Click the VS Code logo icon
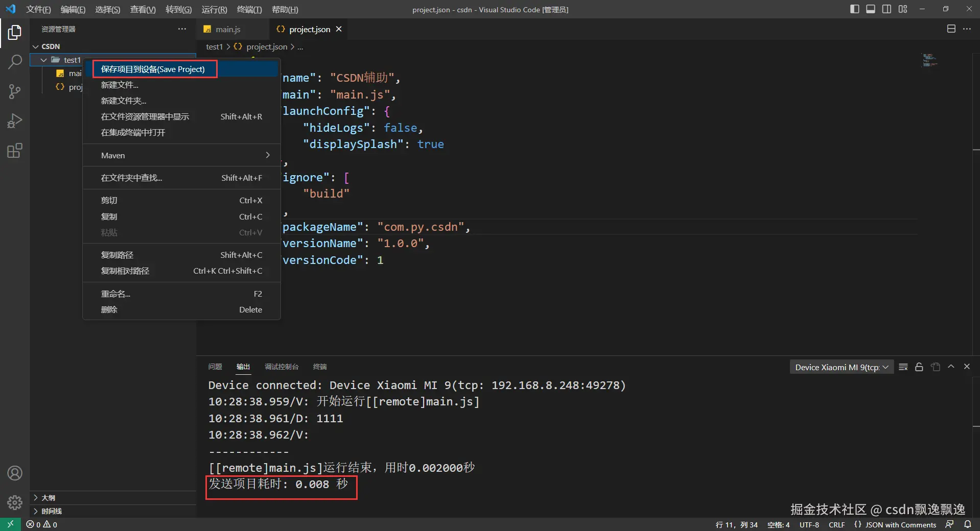Viewport: 980px width, 531px height. point(11,9)
